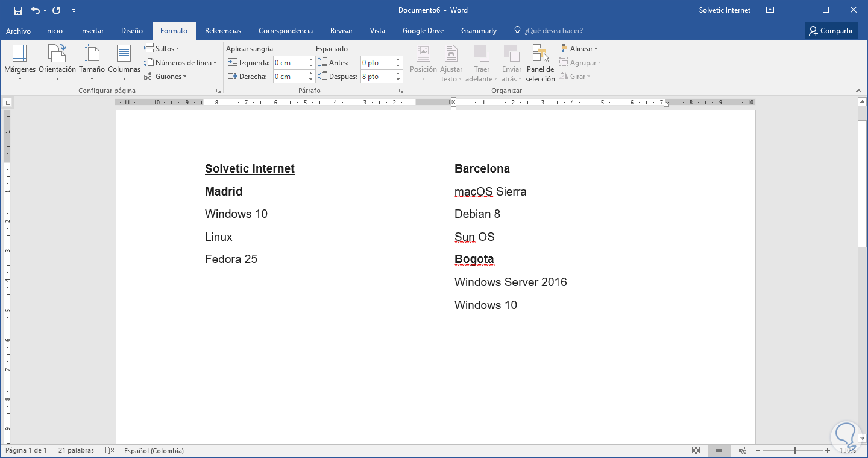Viewport: 868px width, 458px height.
Task: Expand the Agrupar dropdown
Action: [580, 63]
